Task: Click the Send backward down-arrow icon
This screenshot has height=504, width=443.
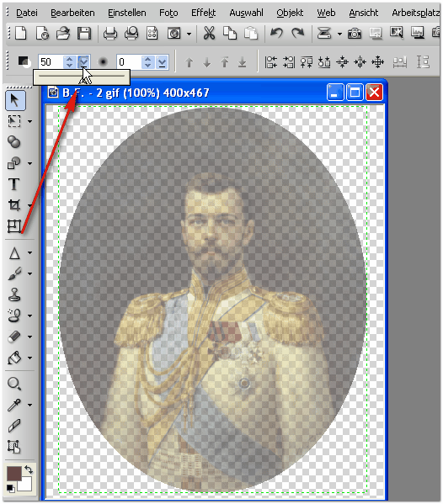Action: coord(207,62)
